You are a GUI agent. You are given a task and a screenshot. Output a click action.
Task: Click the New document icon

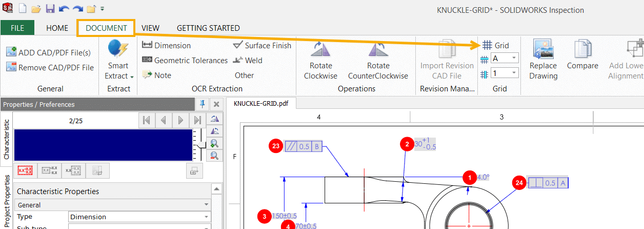click(x=23, y=9)
